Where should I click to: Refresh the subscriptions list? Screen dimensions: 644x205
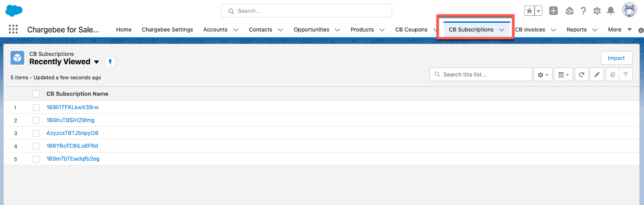coord(581,75)
